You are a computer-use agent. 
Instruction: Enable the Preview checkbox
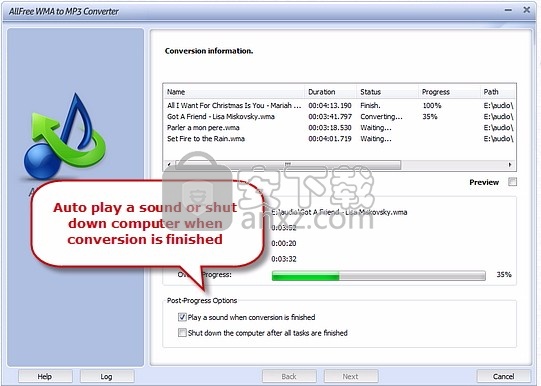512,182
